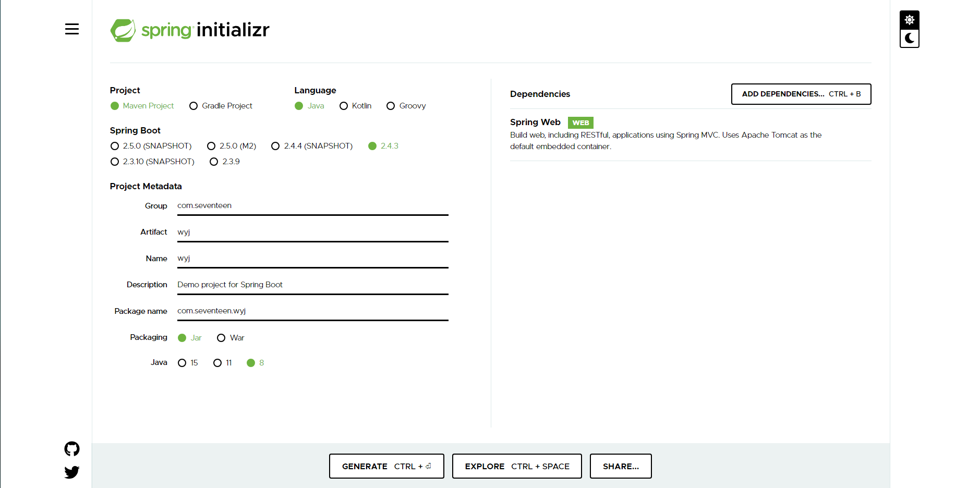Select Spring Boot 2.3.10 (SNAPSHOT)

pos(153,162)
